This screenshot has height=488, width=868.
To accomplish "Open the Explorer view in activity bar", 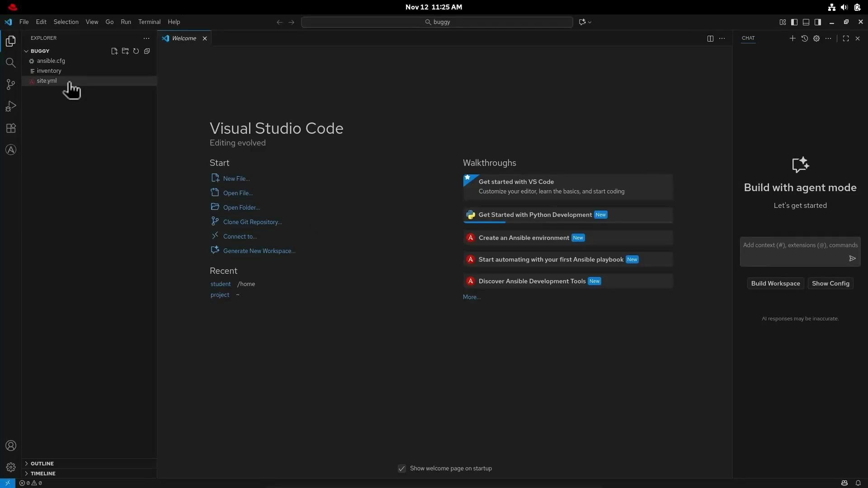I will [x=11, y=41].
